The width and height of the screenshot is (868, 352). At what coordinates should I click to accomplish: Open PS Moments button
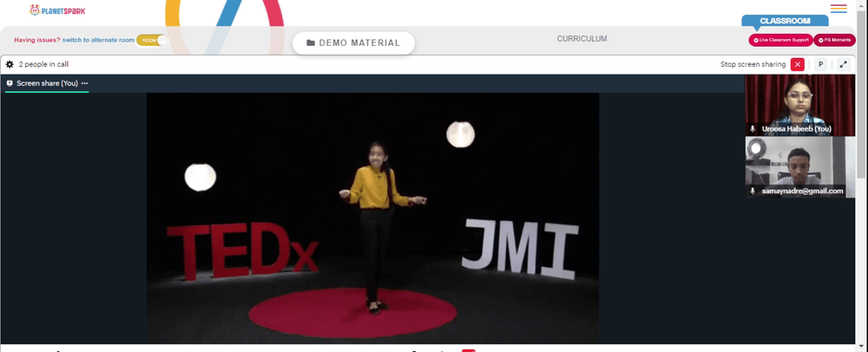pos(834,40)
